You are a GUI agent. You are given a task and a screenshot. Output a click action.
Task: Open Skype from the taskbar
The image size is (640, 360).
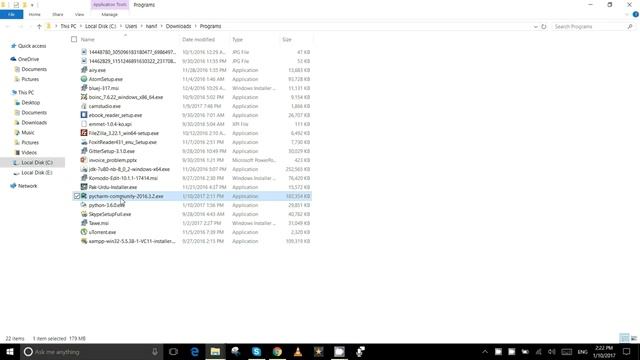[256, 351]
